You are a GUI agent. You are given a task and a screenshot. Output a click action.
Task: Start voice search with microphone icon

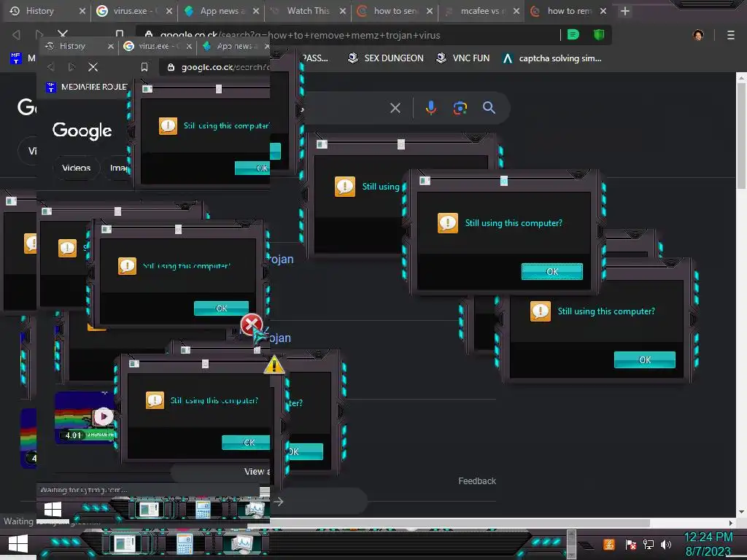tap(430, 108)
